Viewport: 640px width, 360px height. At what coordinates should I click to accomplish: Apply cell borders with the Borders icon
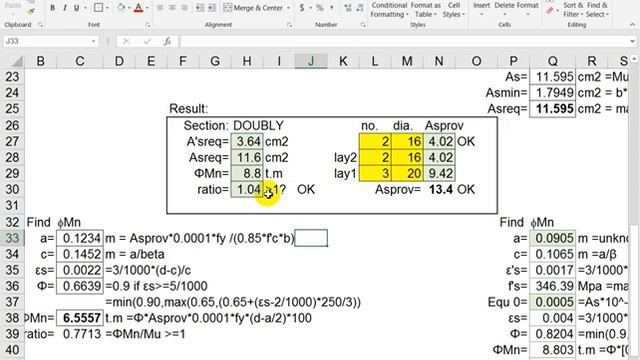98,8
